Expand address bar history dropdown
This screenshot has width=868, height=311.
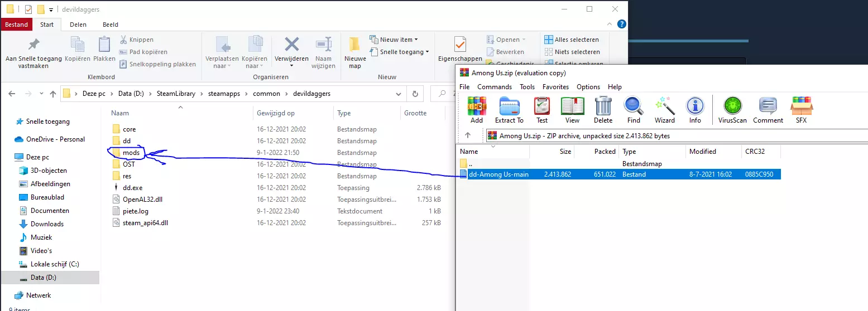point(397,94)
